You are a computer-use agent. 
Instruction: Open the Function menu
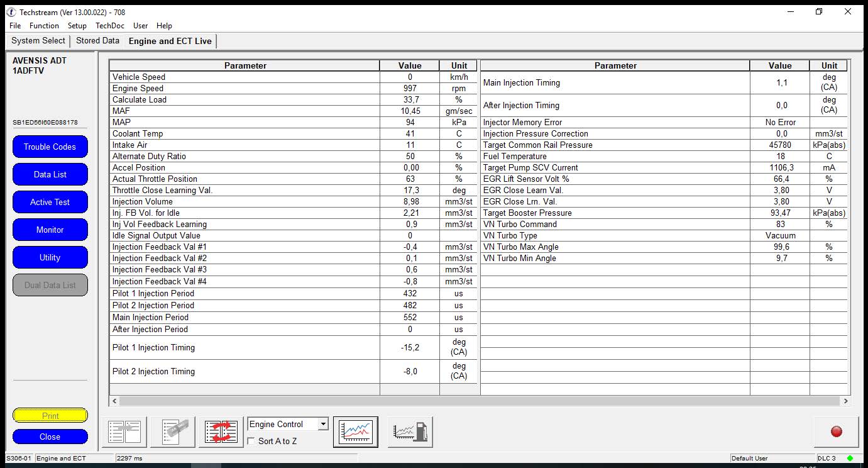pos(44,26)
